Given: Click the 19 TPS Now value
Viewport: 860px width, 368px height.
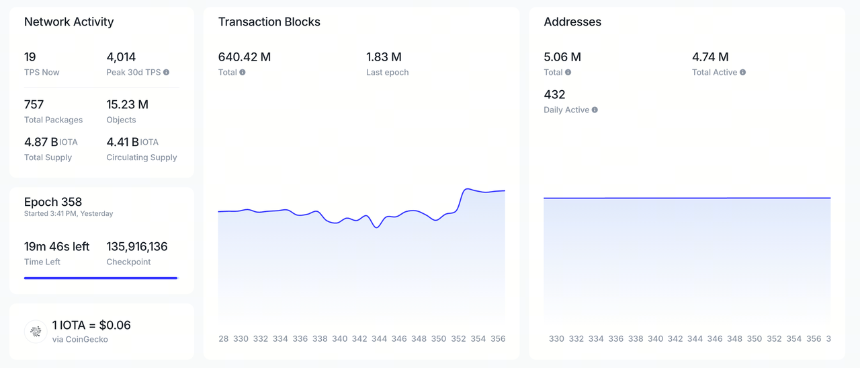Looking at the screenshot, I should 30,57.
